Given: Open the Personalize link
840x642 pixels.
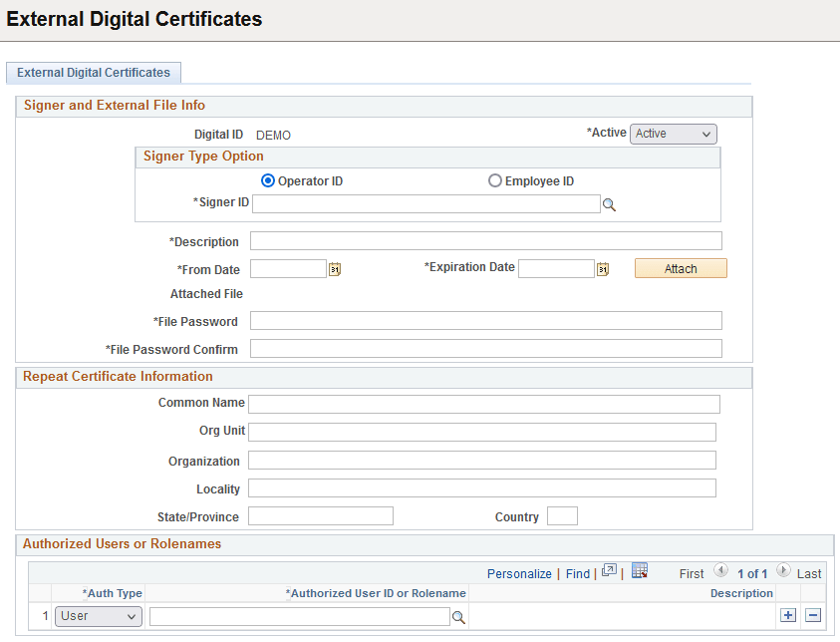Looking at the screenshot, I should [519, 573].
